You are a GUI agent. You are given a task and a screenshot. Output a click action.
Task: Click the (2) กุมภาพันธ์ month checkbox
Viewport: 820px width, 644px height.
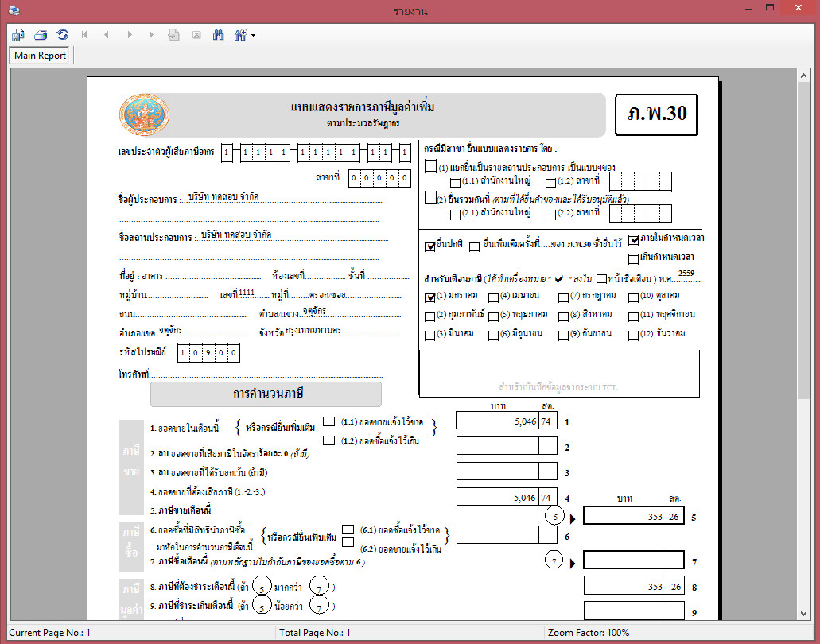429,316
